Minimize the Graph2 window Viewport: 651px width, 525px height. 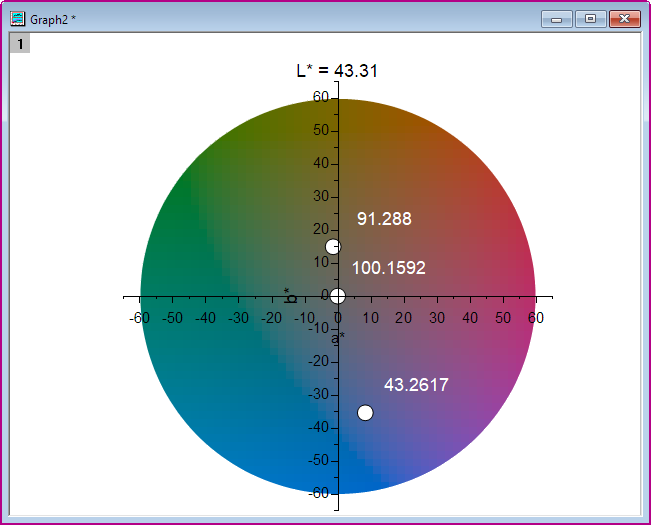click(x=557, y=19)
